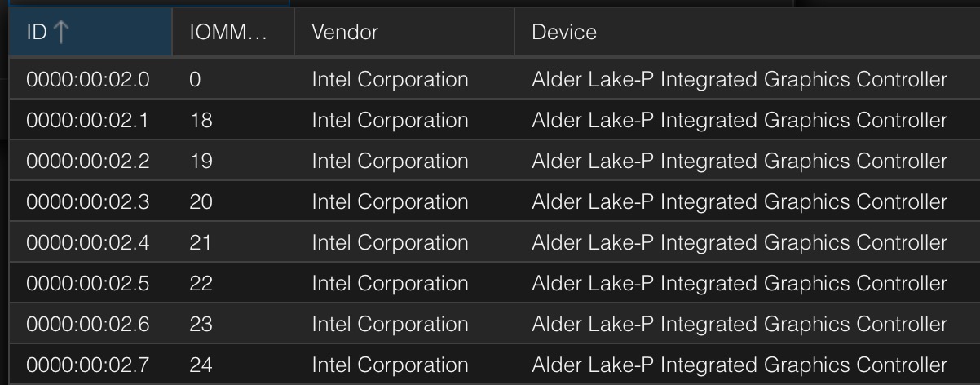Click Intel Corporation vendor in IOMMU 23 row
Screen dimensions: 980x385
click(x=390, y=324)
